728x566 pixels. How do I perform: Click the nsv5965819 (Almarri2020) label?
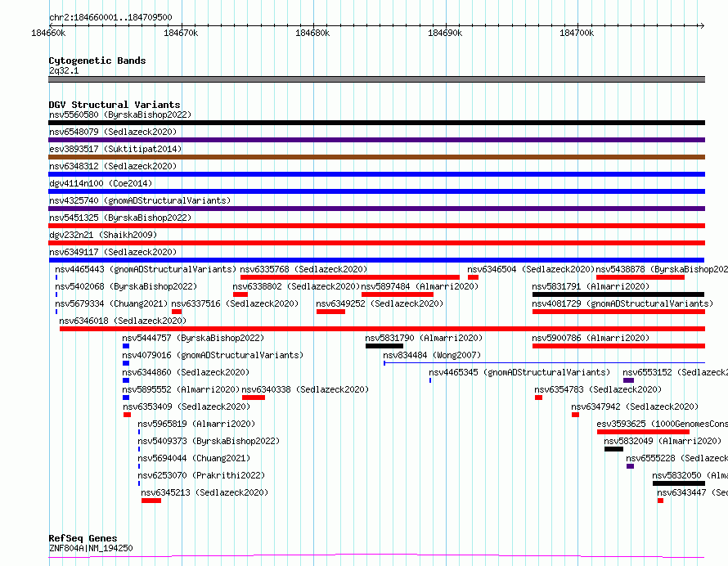(196, 424)
